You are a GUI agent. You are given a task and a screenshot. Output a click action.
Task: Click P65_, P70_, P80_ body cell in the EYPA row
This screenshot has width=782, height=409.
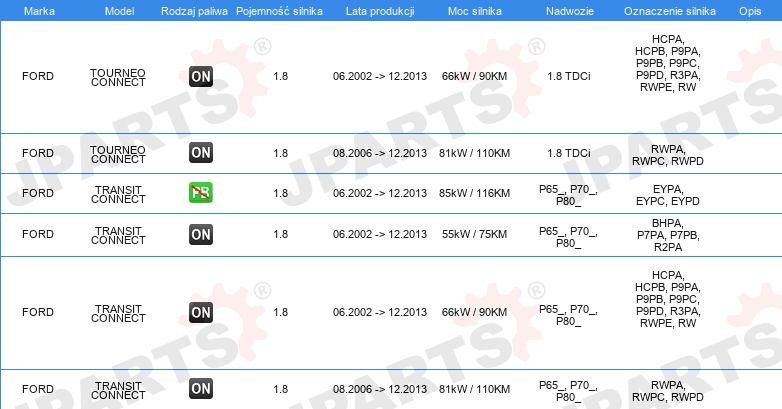click(x=569, y=195)
